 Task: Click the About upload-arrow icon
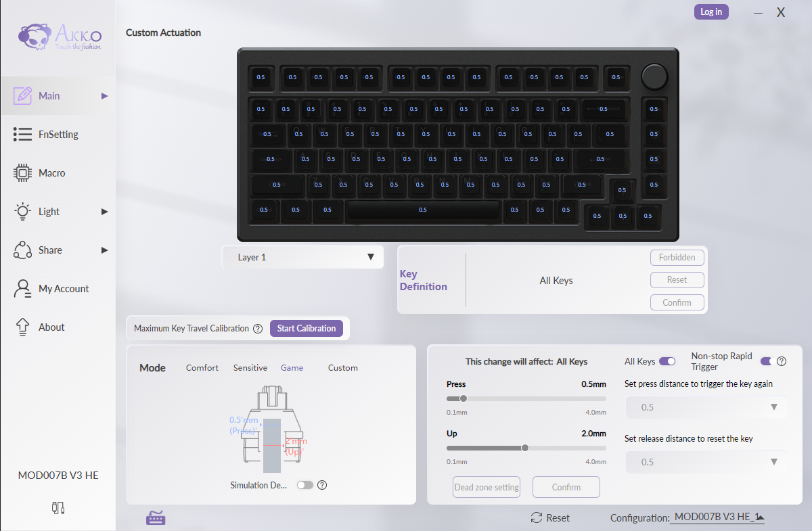(22, 327)
